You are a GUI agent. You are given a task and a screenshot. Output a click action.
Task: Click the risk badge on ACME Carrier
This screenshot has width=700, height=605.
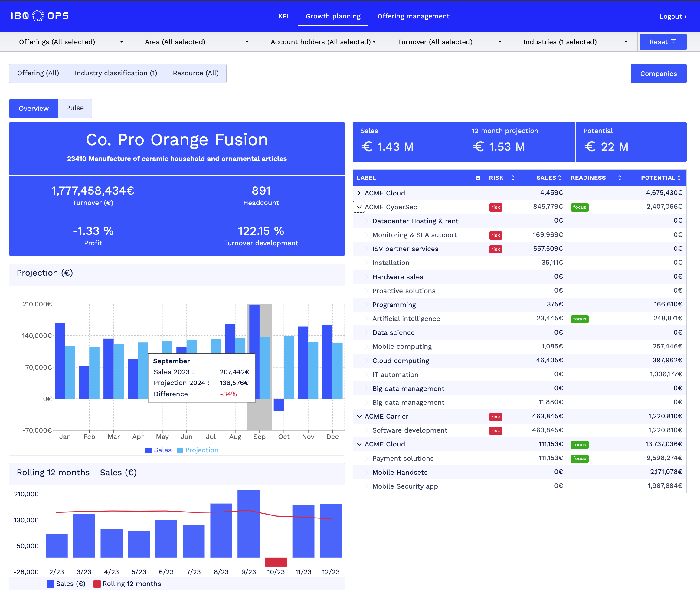point(496,417)
